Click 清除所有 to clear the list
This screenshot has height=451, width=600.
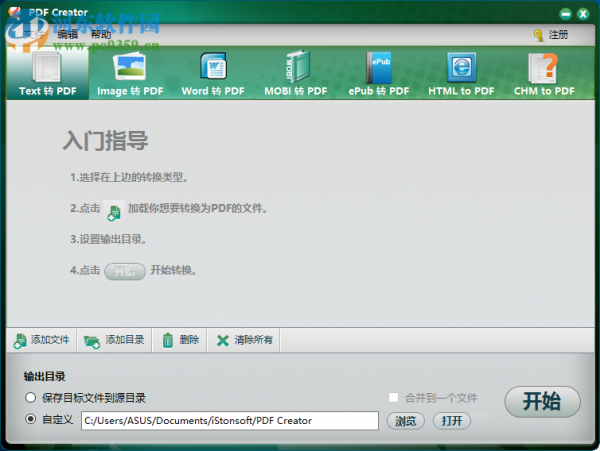click(x=244, y=340)
